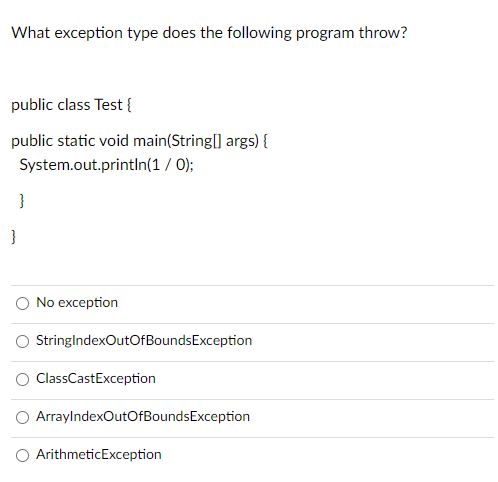498x482 pixels.
Task: Select the No exception radio button
Action: pos(22,303)
